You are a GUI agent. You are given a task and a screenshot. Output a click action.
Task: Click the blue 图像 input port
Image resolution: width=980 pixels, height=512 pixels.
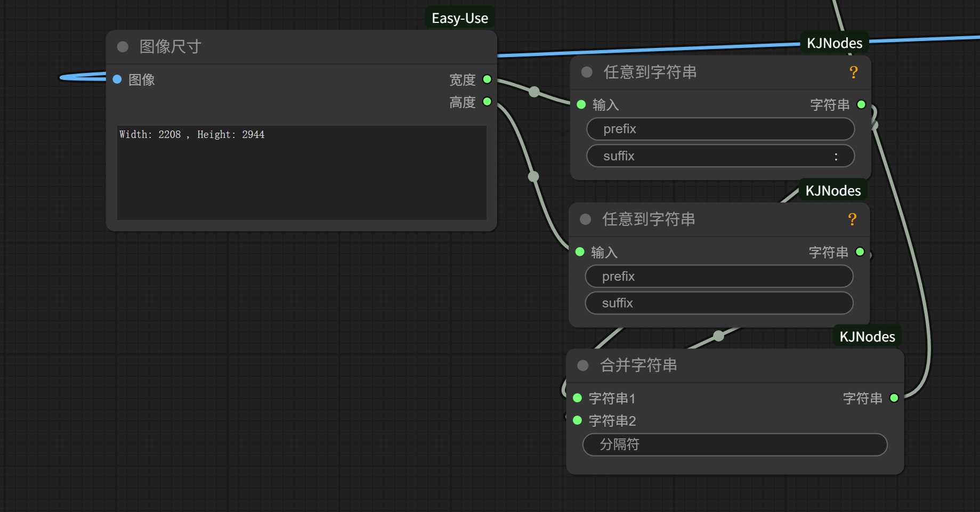click(117, 79)
